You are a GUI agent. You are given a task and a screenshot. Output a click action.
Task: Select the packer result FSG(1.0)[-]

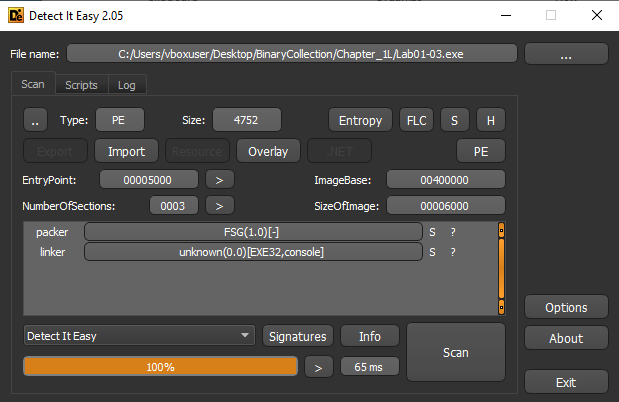click(253, 232)
